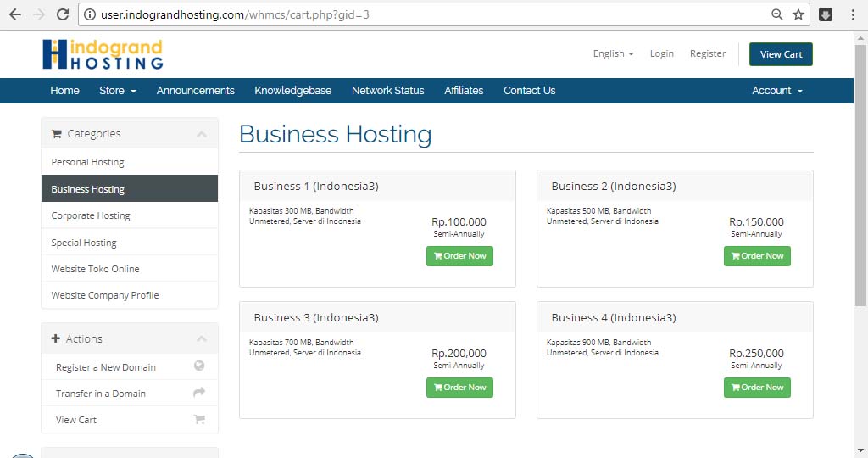Click the browser back arrow
This screenshot has width=868, height=458.
15,14
